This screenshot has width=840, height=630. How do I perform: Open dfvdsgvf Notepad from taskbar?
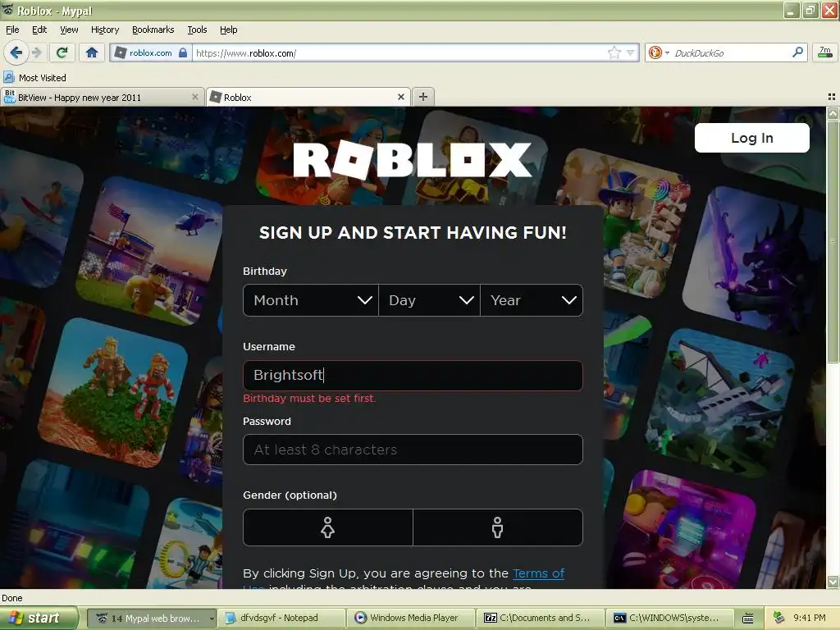tap(281, 619)
